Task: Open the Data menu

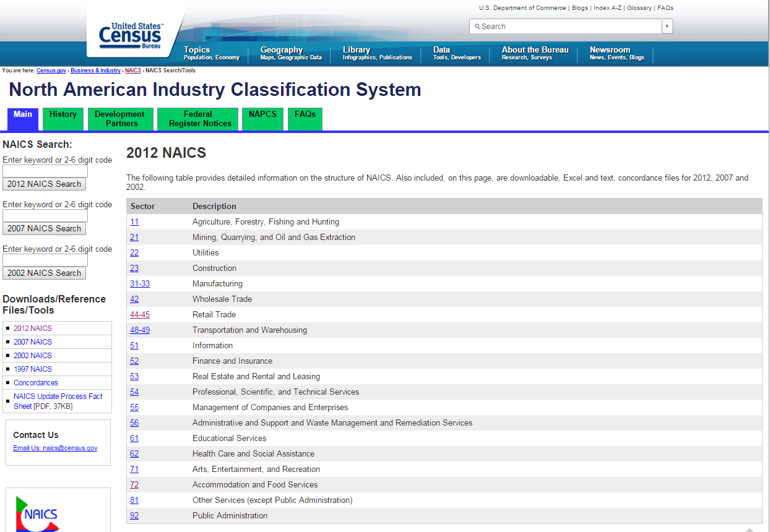Action: click(x=457, y=53)
